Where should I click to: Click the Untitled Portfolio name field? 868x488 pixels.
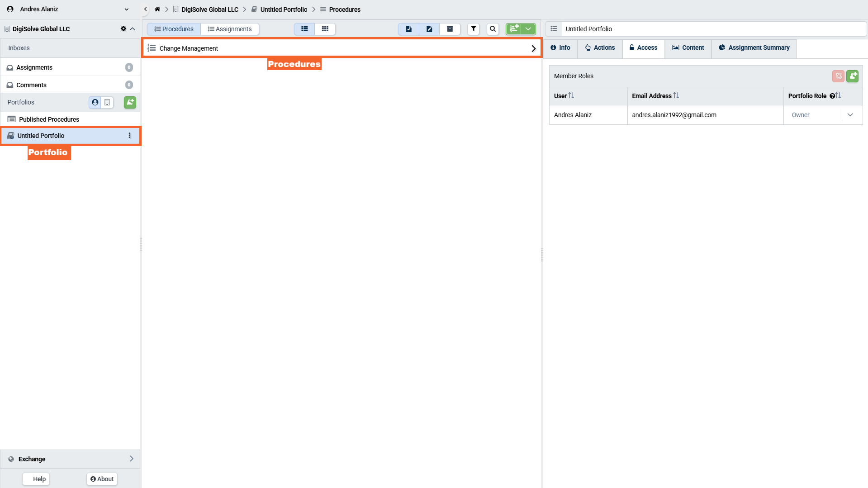[713, 29]
